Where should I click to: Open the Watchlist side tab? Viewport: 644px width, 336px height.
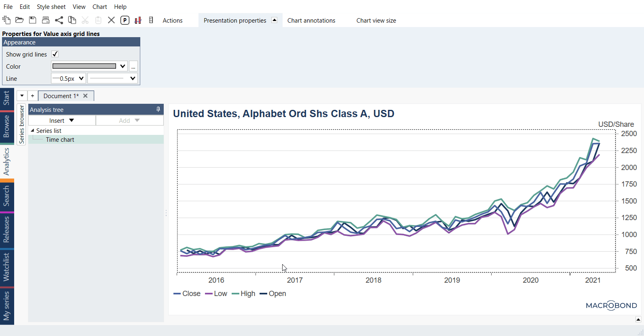pyautogui.click(x=6, y=267)
